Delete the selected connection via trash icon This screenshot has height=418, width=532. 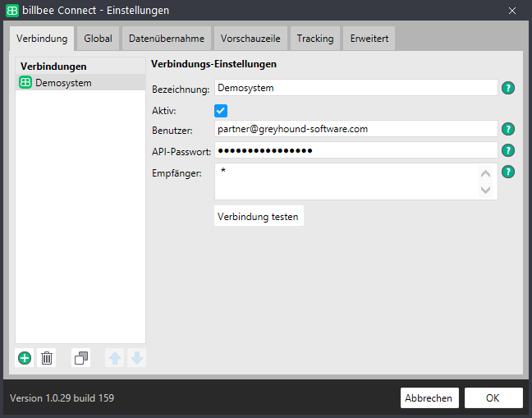click(x=47, y=358)
